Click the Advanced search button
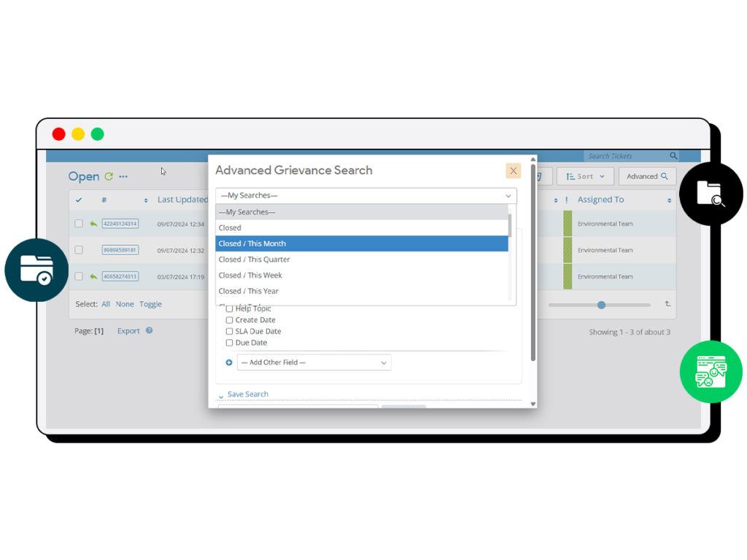This screenshot has width=747, height=560. (x=647, y=176)
